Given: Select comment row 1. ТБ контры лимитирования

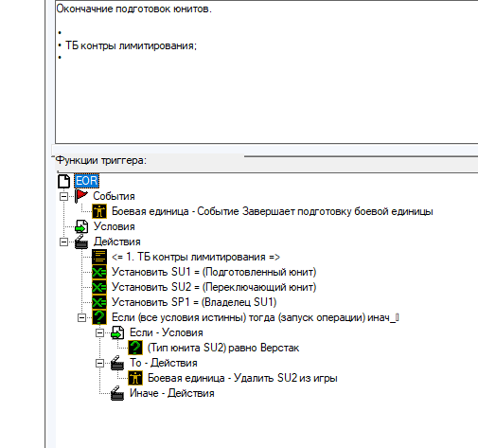Looking at the screenshot, I should tap(196, 257).
